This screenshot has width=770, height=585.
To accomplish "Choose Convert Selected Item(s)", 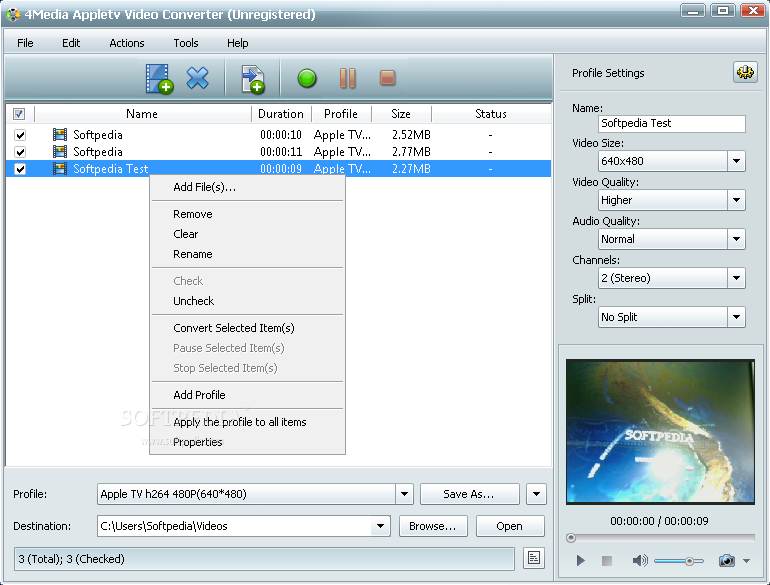I will pos(247,328).
